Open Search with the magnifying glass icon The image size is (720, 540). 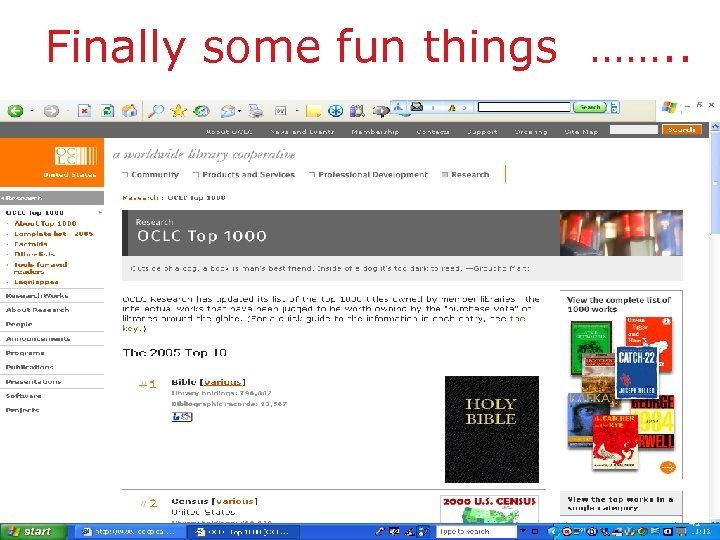click(x=156, y=111)
